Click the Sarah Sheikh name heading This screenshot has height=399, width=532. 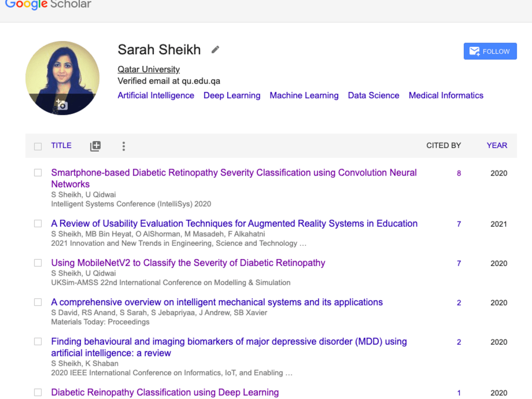pyautogui.click(x=159, y=50)
